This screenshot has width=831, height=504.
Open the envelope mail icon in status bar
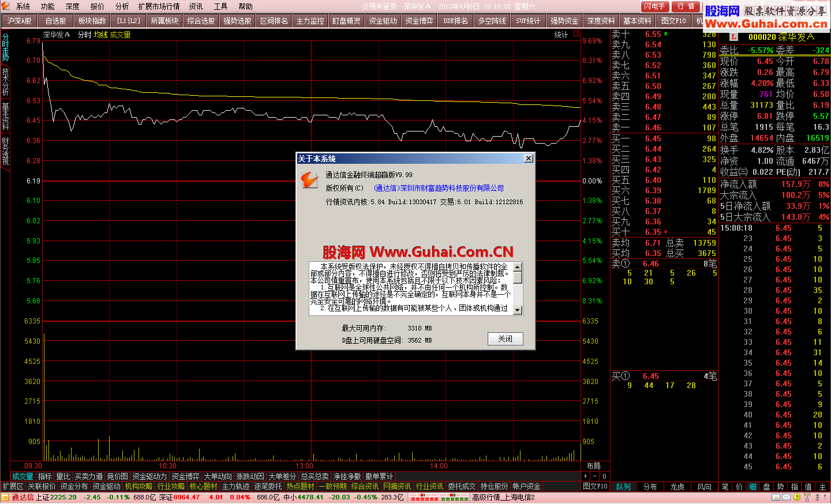pos(787,497)
